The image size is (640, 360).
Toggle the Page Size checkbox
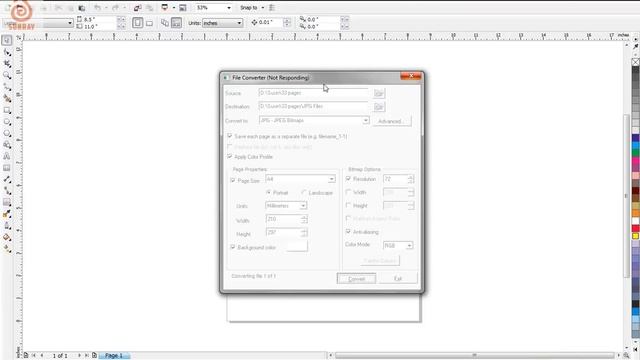233,180
